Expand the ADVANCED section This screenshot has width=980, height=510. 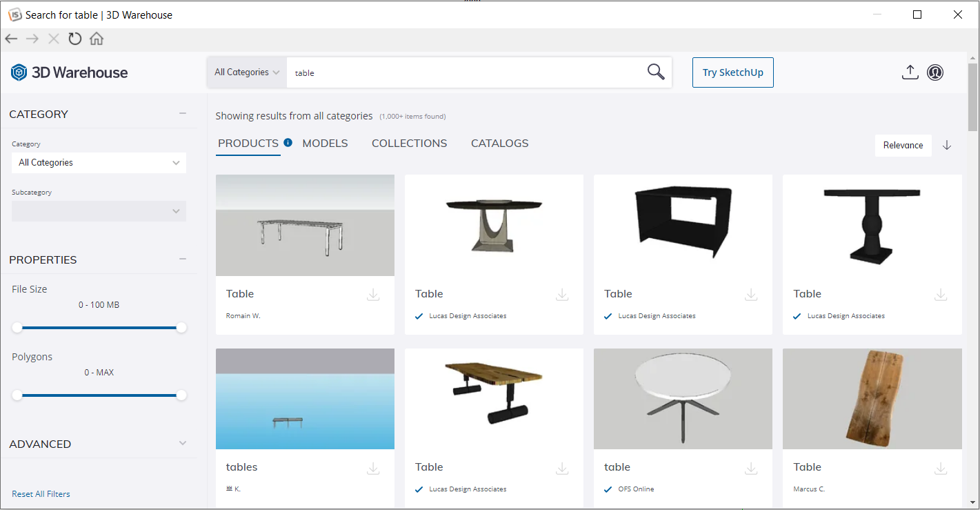[x=183, y=443]
